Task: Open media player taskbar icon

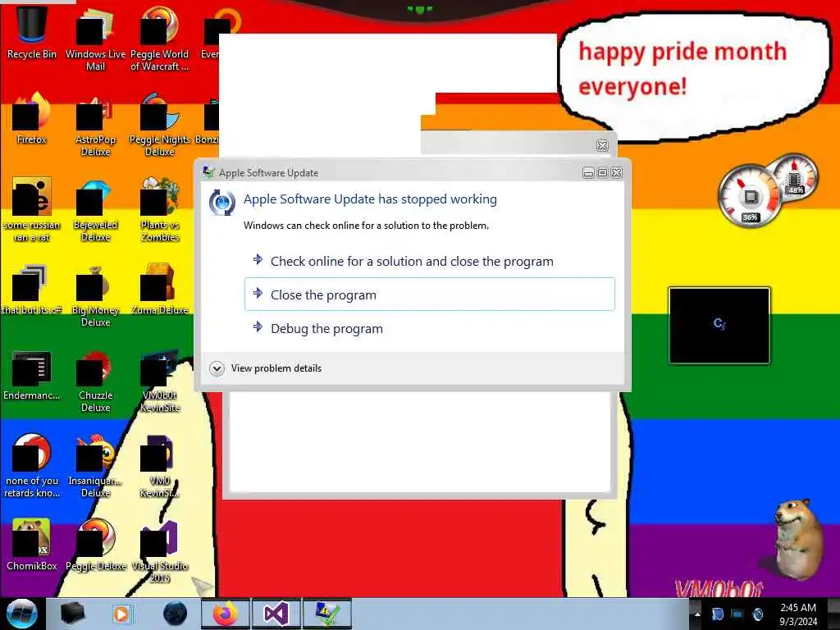Action: (x=121, y=614)
